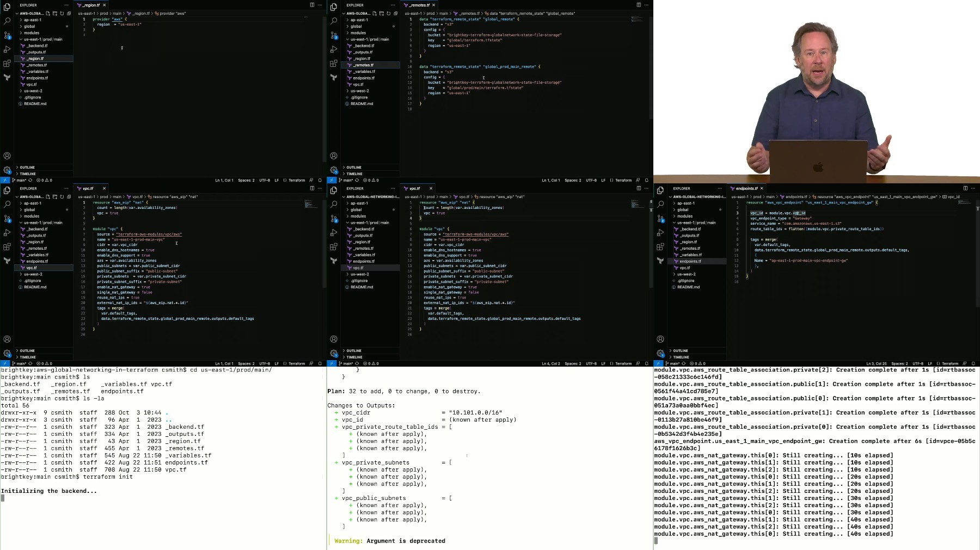Open the Terraform sidebar view in the endpoints.tf window
The image size is (980, 550).
660,261
